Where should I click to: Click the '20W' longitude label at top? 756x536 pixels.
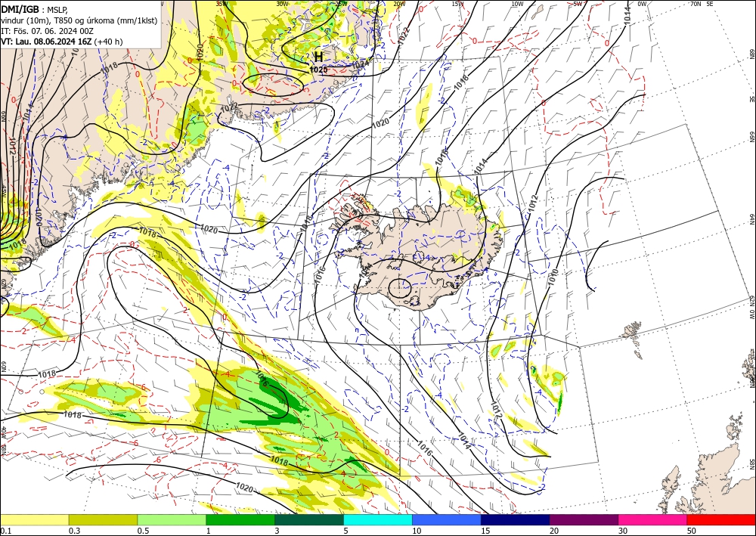point(398,3)
